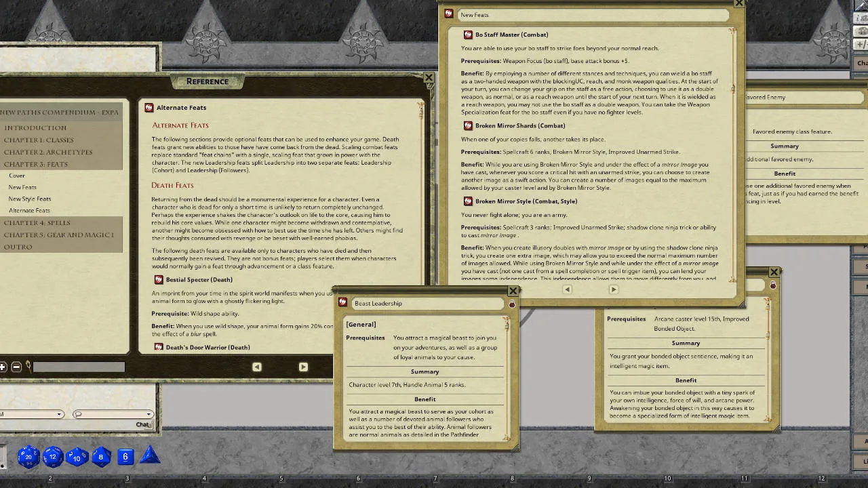Click the Reference content scrollbar
868x488 pixels.
[x=420, y=227]
